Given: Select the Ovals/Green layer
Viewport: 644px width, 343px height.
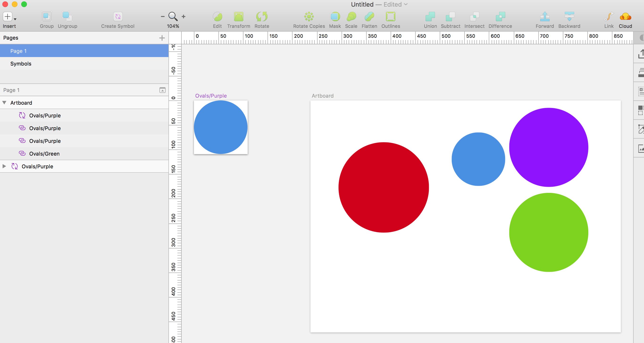Looking at the screenshot, I should click(44, 154).
